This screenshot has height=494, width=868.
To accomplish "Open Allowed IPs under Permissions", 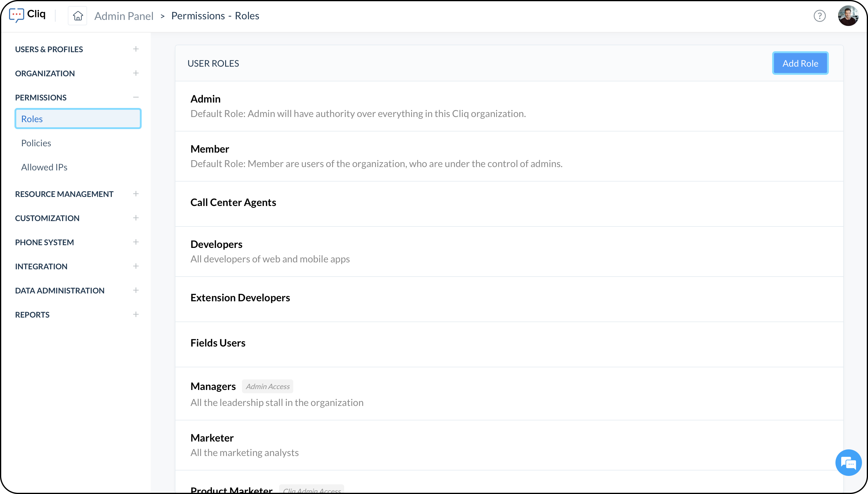I will pyautogui.click(x=44, y=167).
